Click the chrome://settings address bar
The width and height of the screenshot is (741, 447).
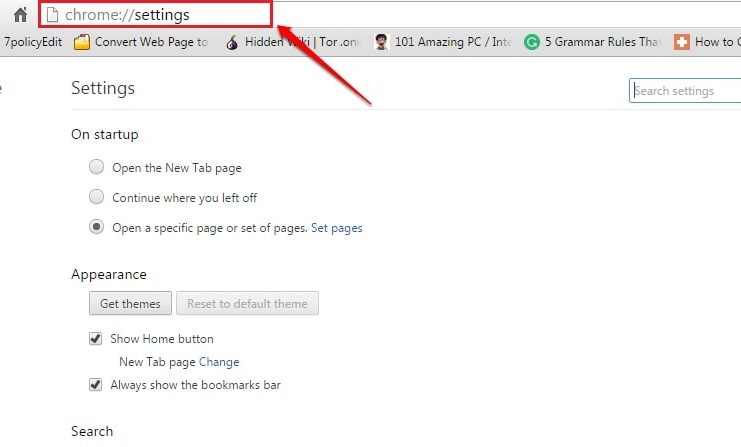click(160, 15)
